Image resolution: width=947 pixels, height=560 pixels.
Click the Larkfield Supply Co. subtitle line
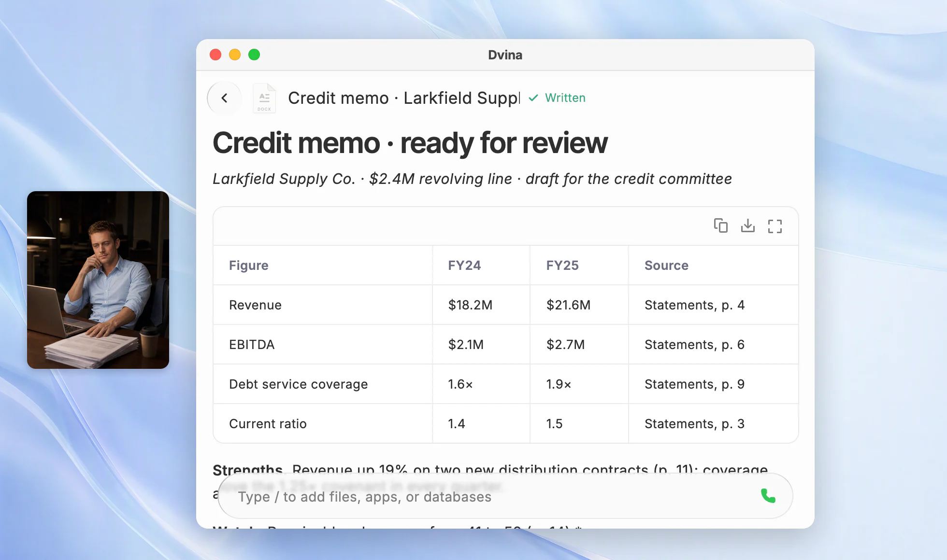click(472, 179)
